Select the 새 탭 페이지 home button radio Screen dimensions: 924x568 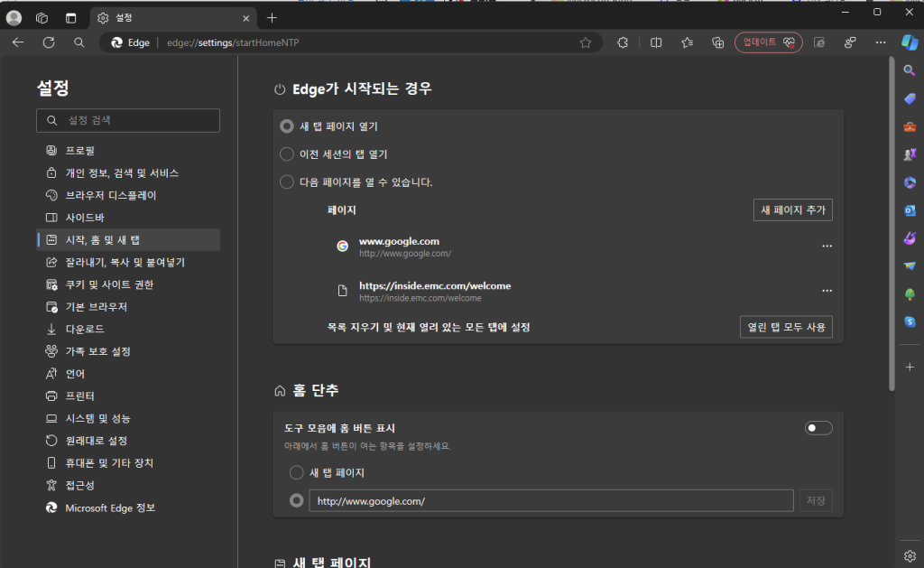(x=296, y=472)
